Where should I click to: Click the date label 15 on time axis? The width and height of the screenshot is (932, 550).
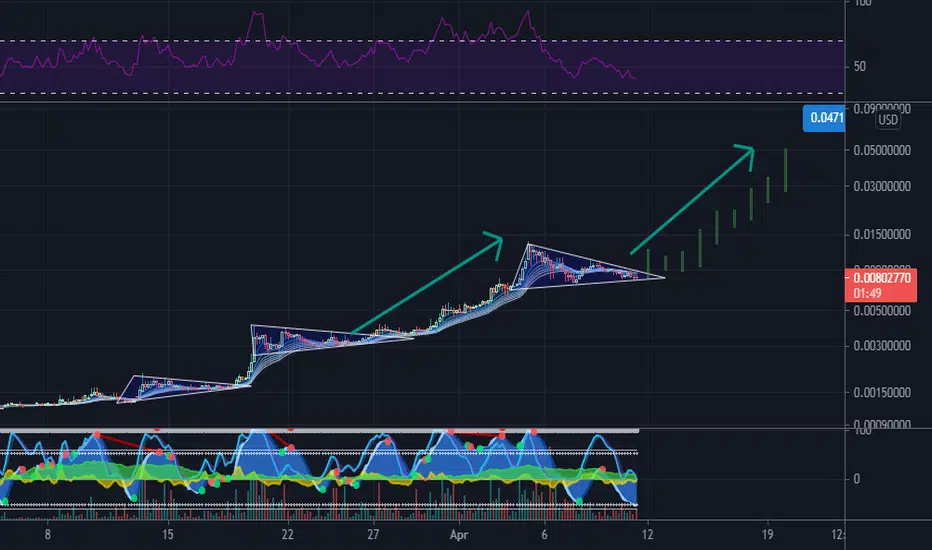[168, 535]
